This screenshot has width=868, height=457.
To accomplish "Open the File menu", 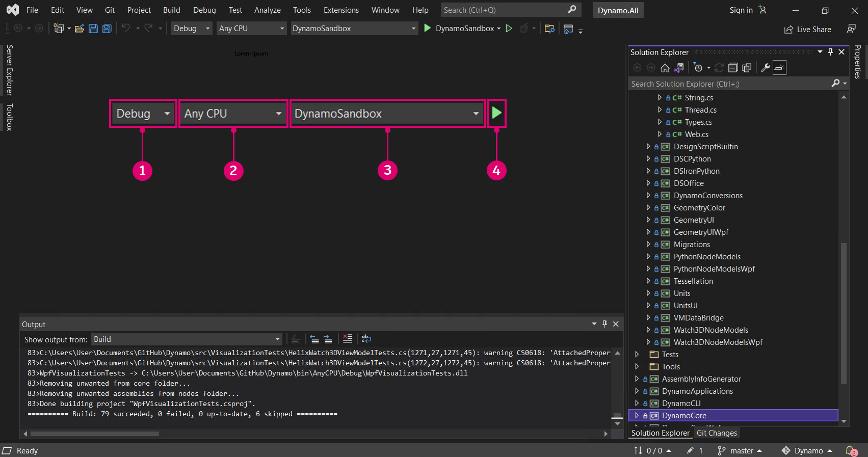I will point(32,10).
